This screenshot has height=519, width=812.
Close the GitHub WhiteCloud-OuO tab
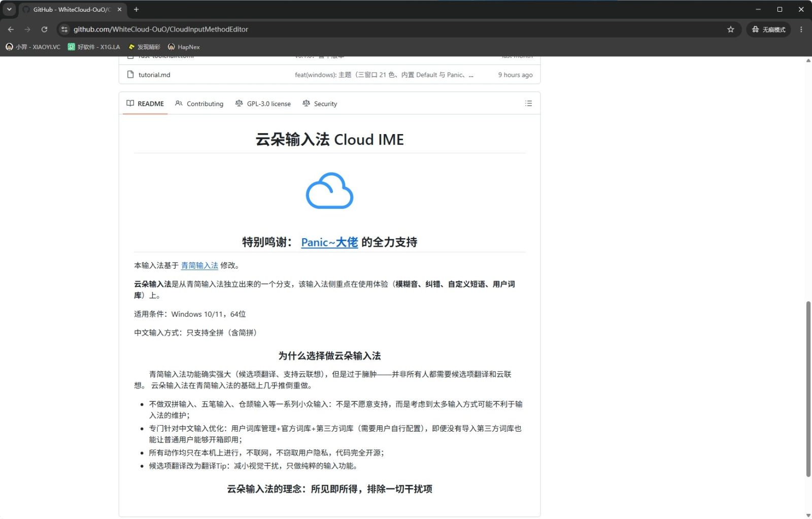119,9
